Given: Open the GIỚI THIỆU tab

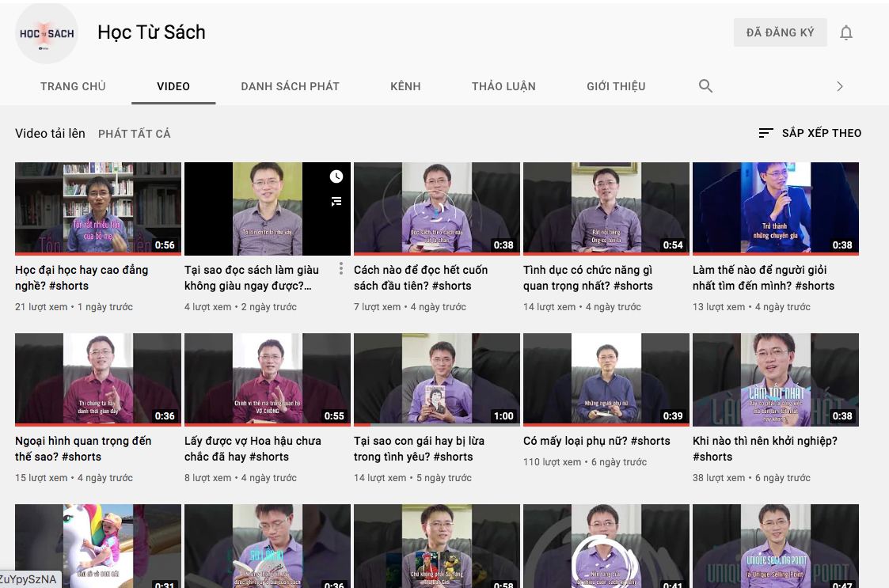Looking at the screenshot, I should tap(616, 85).
